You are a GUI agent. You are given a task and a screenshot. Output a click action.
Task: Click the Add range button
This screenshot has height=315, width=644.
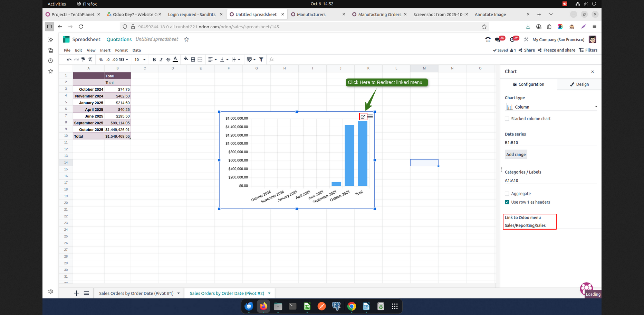click(x=516, y=155)
